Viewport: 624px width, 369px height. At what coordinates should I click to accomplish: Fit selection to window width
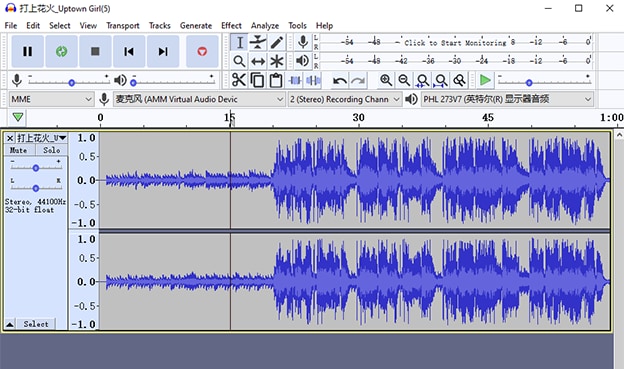422,80
